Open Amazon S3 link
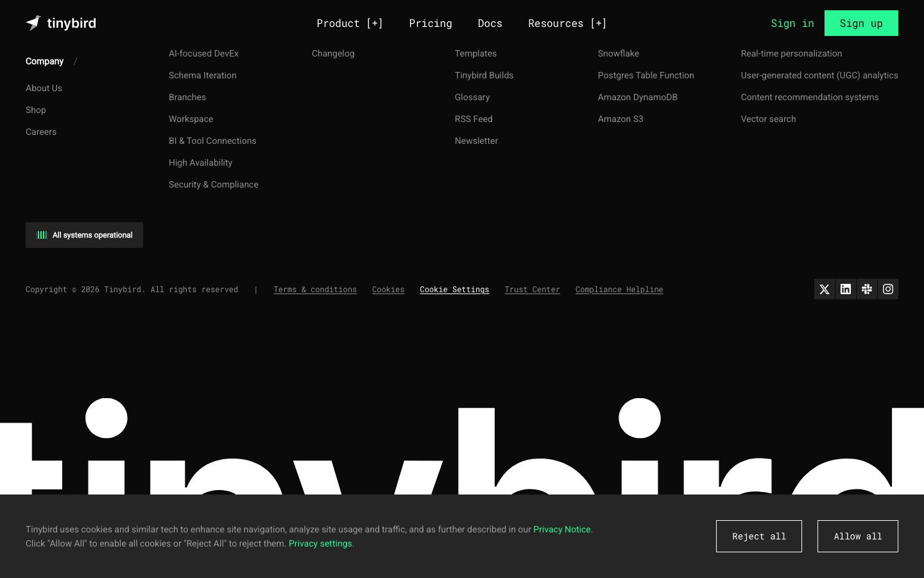The width and height of the screenshot is (924, 578). [x=620, y=119]
